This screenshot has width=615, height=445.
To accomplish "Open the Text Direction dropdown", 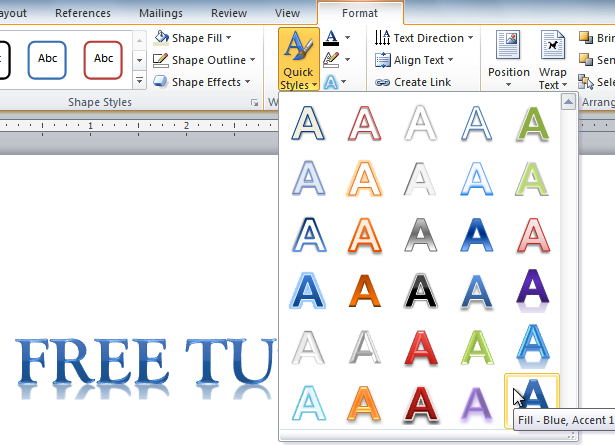I will [472, 38].
